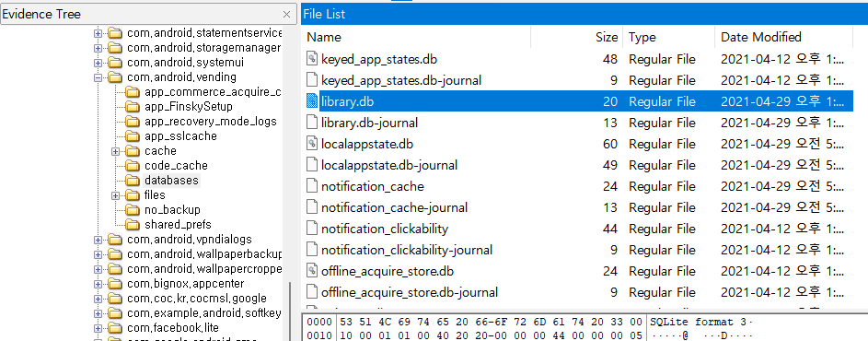Select com.bignox.appcenter in the tree
The image size is (868, 341).
tap(185, 284)
